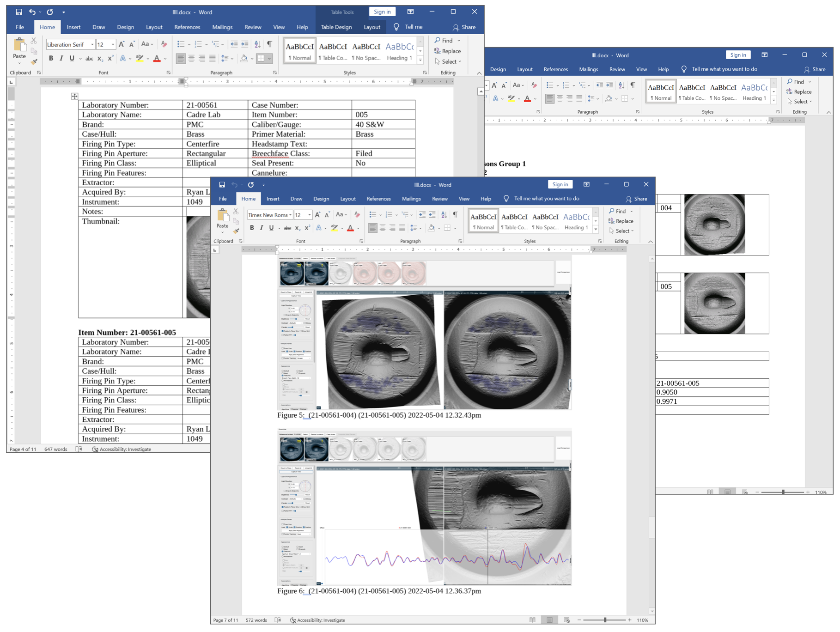The height and width of the screenshot is (632, 840).
Task: Expand Styles gallery in front window
Action: [x=596, y=230]
